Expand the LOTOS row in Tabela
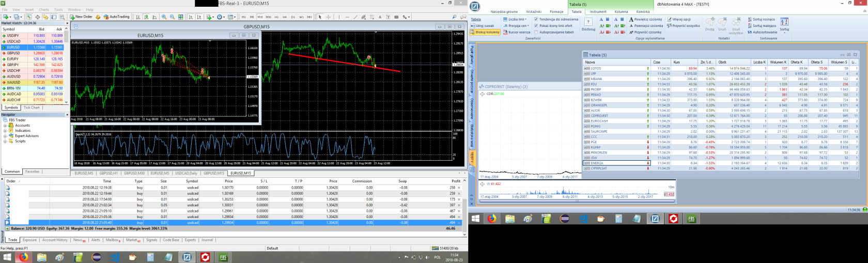Viewport: 868px width, 263px height. tap(586, 68)
